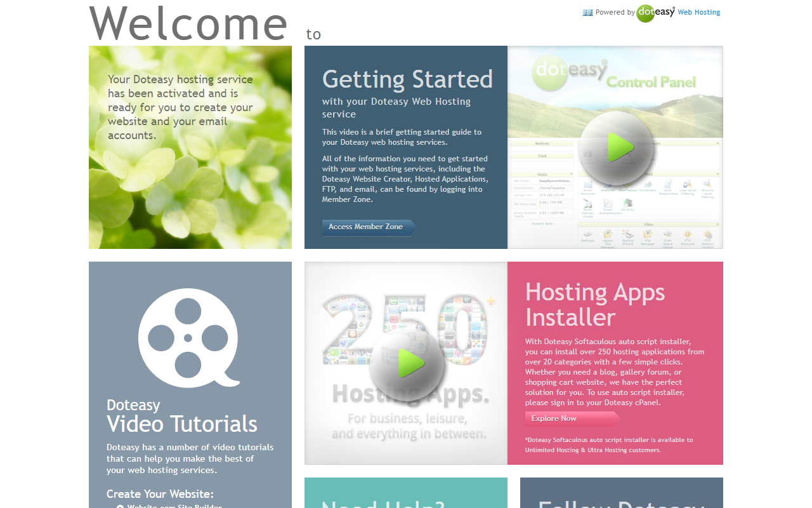Follow the Web Hosting link at top

pyautogui.click(x=699, y=12)
